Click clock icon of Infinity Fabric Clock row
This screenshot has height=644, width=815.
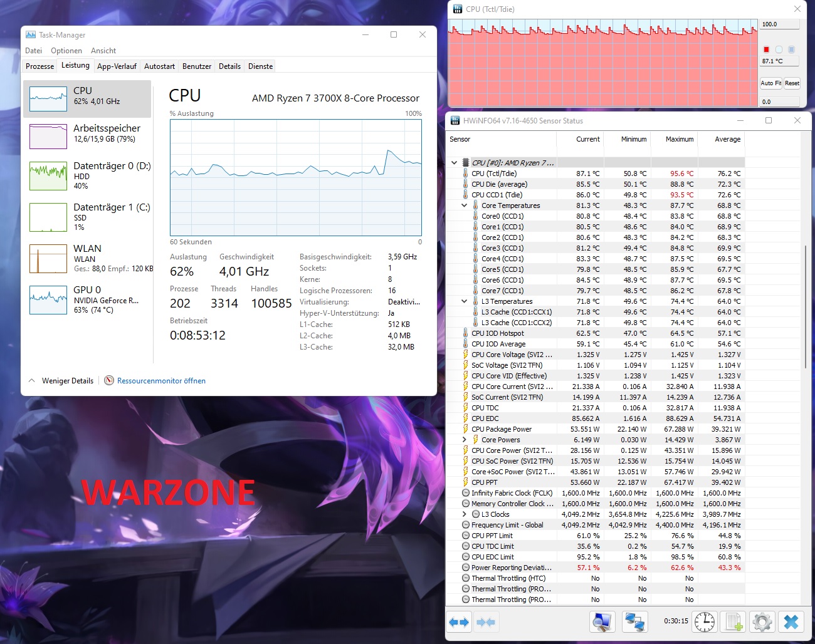[x=465, y=493]
